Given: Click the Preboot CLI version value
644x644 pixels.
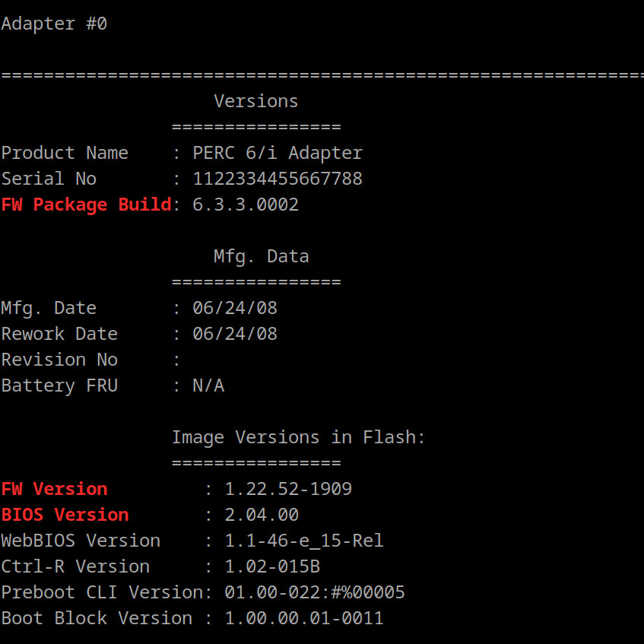Looking at the screenshot, I should coord(315,592).
